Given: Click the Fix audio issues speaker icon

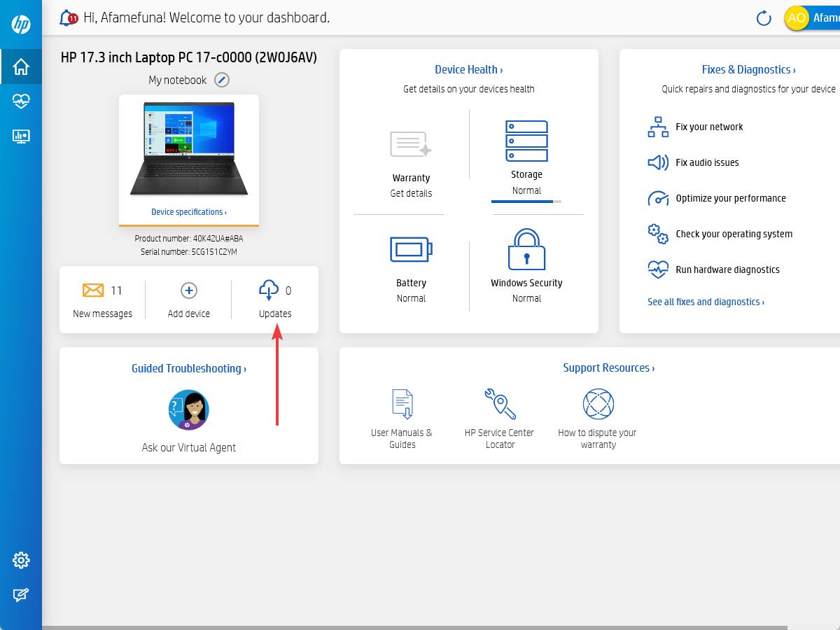Looking at the screenshot, I should (x=658, y=162).
